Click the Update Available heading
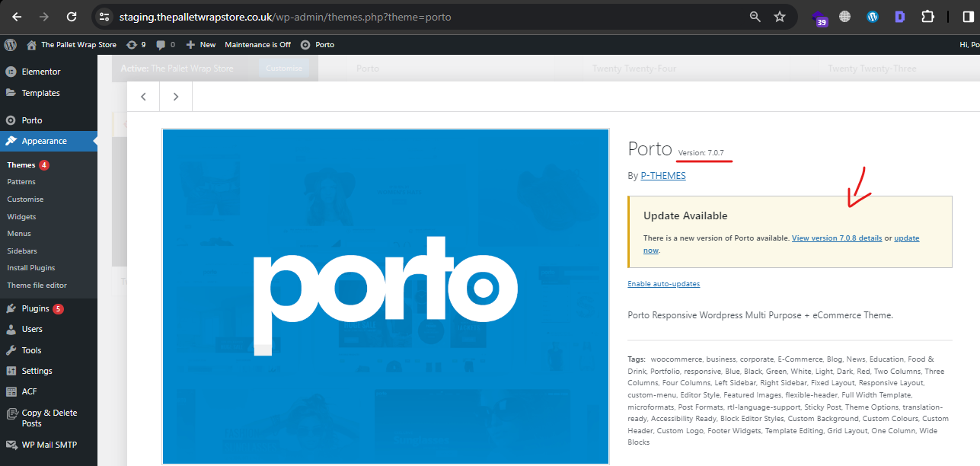The image size is (980, 466). tap(685, 215)
